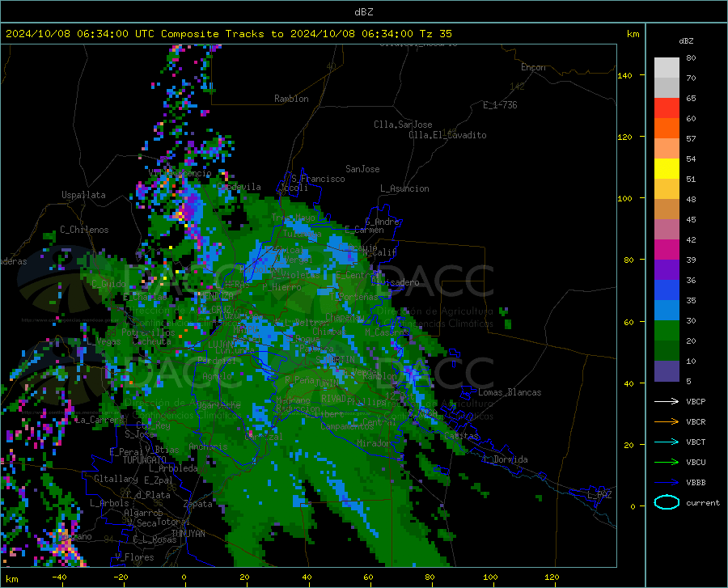
Task: Click the 'VBCP' legend label
Action: coord(696,401)
